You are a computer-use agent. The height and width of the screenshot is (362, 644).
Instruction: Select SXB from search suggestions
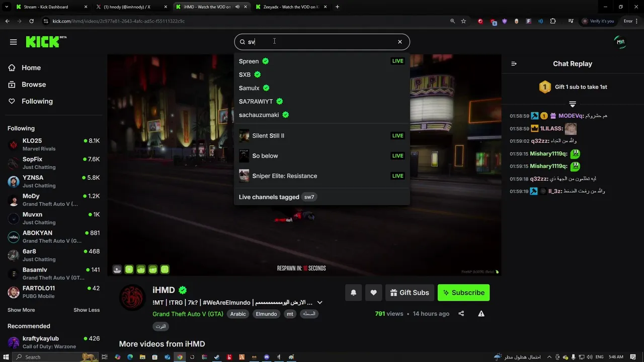coord(321,74)
